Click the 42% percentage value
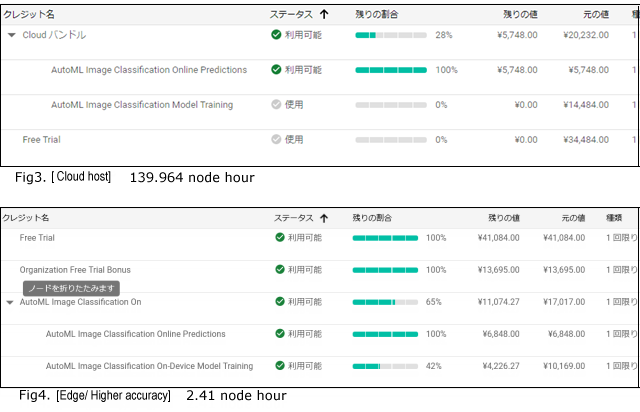The image size is (640, 412). pyautogui.click(x=433, y=366)
